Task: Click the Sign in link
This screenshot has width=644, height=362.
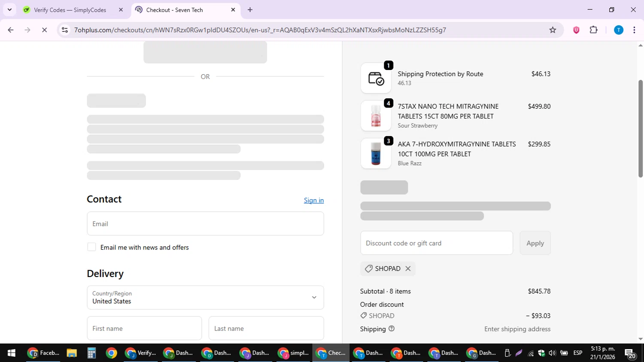Action: point(314,201)
